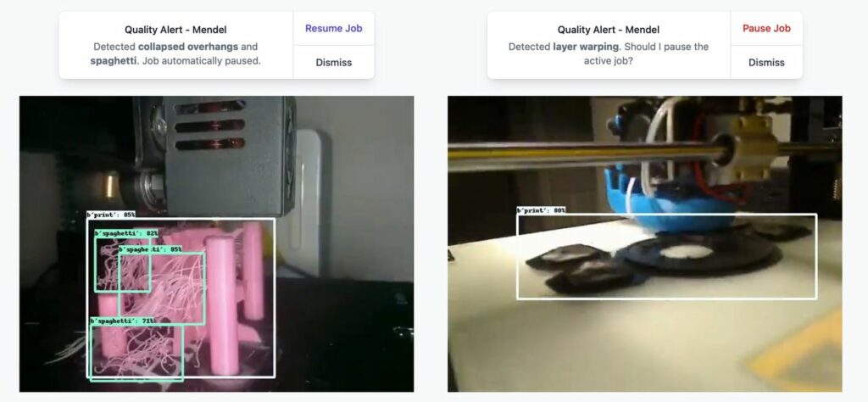Open the left camera snapshot with pink print

tap(216, 243)
